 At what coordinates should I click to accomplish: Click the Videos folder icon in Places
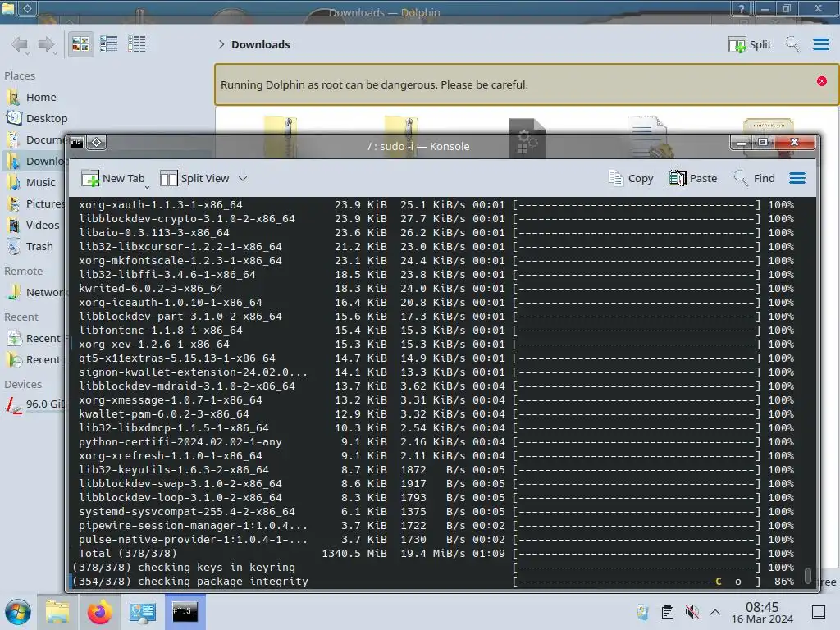coord(13,226)
